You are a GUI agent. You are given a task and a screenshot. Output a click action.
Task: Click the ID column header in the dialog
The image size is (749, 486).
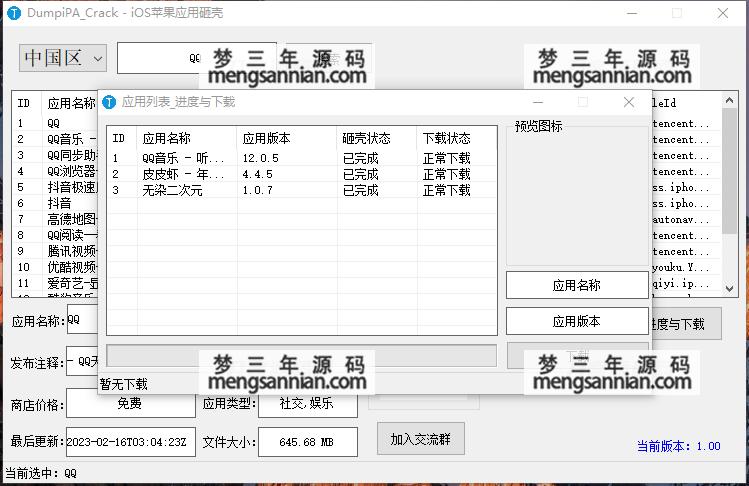[x=122, y=139]
